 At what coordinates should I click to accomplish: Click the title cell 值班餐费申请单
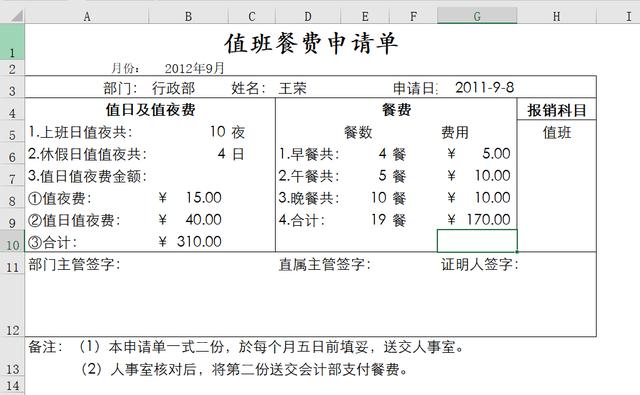tap(311, 43)
